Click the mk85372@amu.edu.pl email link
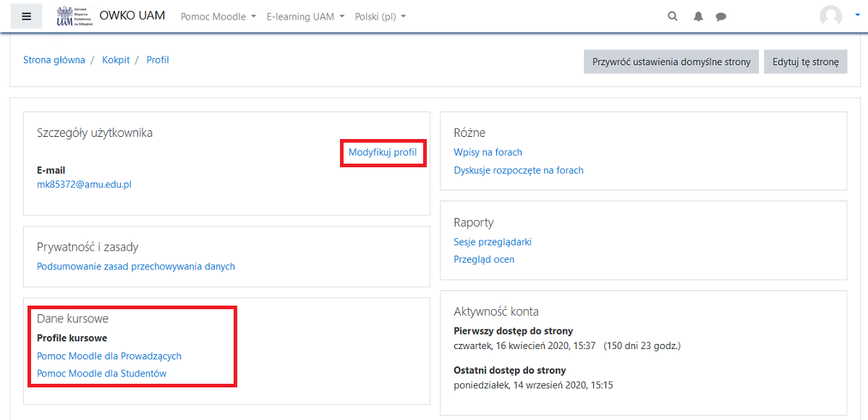This screenshot has width=868, height=420. (84, 185)
